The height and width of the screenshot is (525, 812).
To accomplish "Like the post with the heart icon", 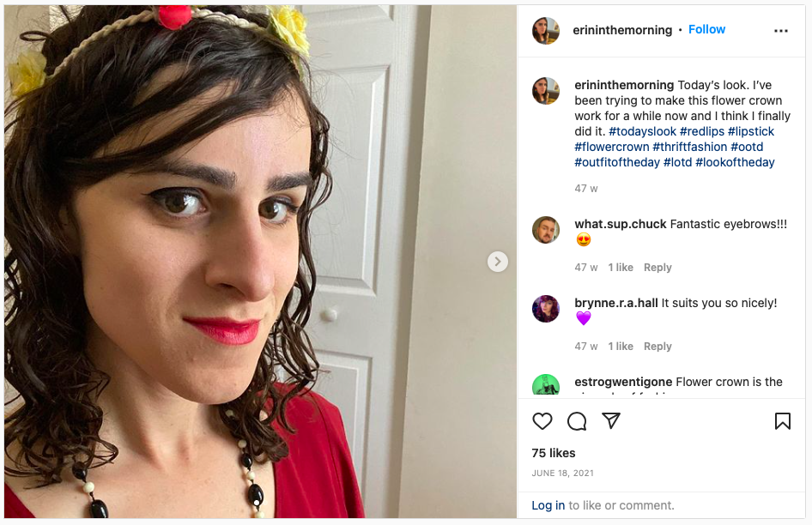I will tap(542, 421).
